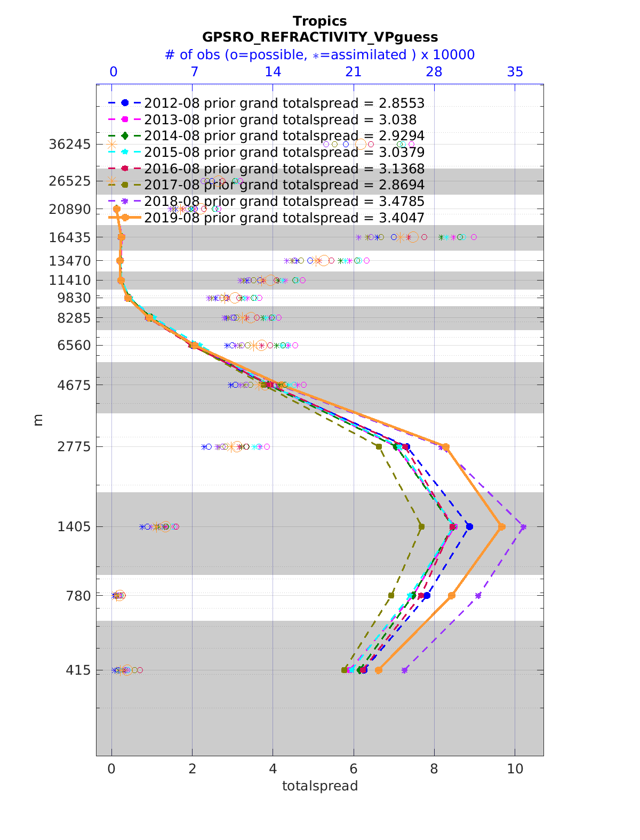The width and height of the screenshot is (640, 840).
Task: Click the orange line marker at 780 m
Action: click(452, 595)
